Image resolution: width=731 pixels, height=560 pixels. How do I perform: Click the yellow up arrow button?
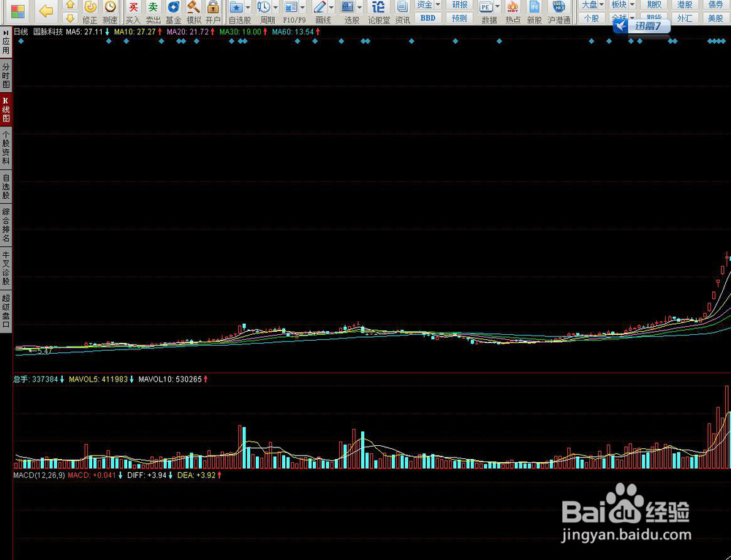click(70, 4)
